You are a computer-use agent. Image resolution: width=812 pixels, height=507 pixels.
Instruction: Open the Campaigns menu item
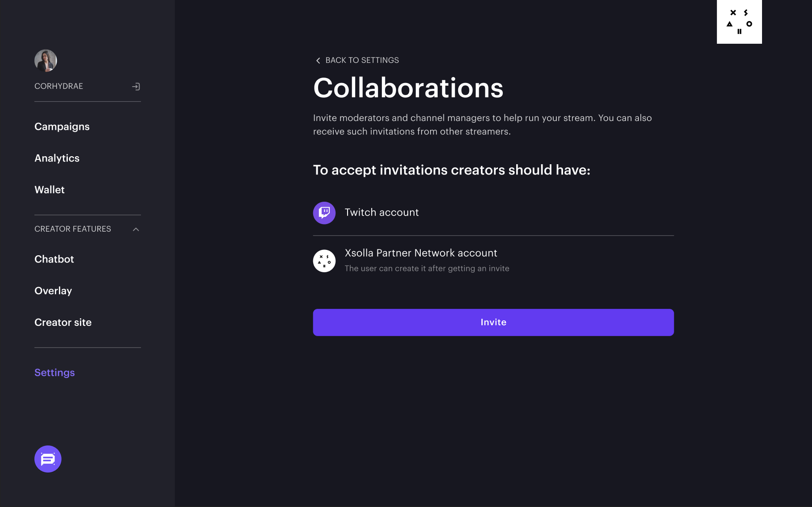click(62, 127)
